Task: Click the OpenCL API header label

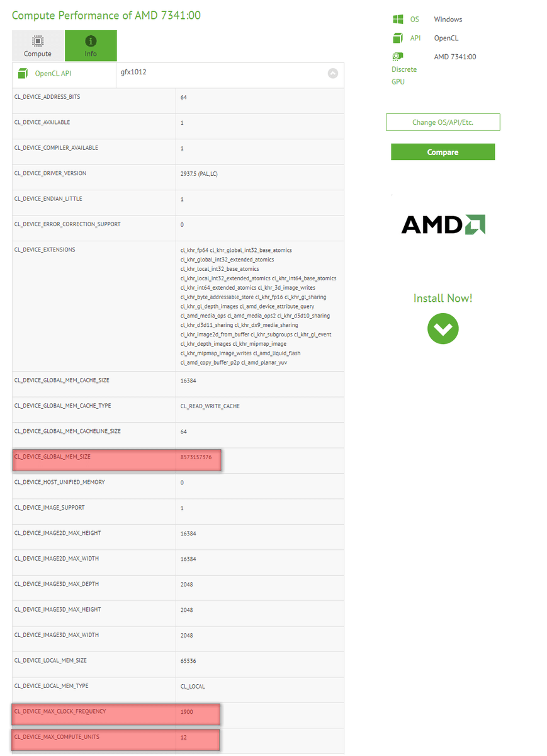Action: [x=53, y=74]
